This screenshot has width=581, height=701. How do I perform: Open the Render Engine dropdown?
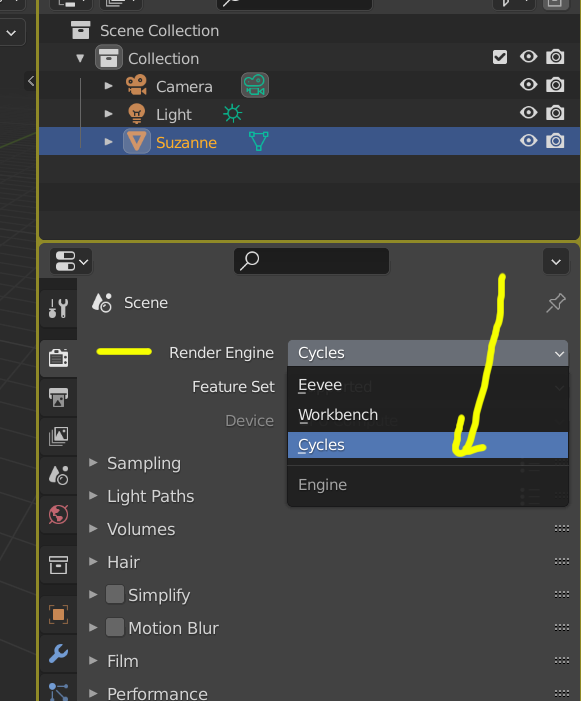pos(428,353)
